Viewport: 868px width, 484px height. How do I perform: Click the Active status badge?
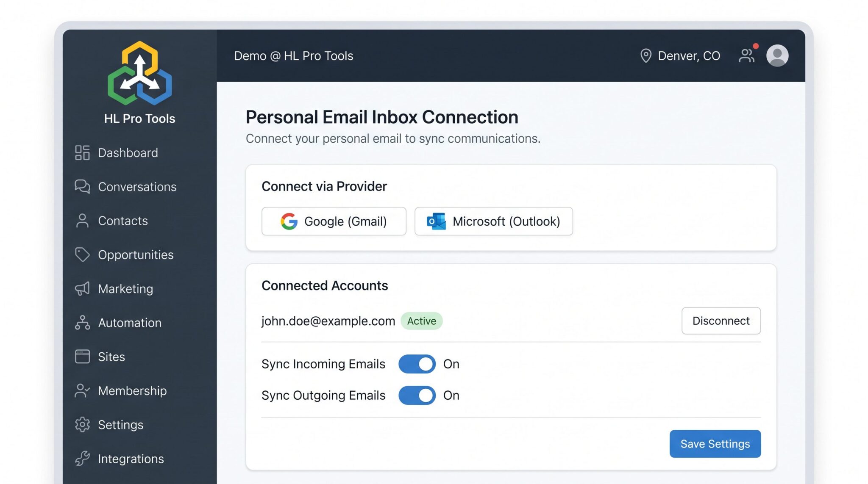click(x=422, y=321)
